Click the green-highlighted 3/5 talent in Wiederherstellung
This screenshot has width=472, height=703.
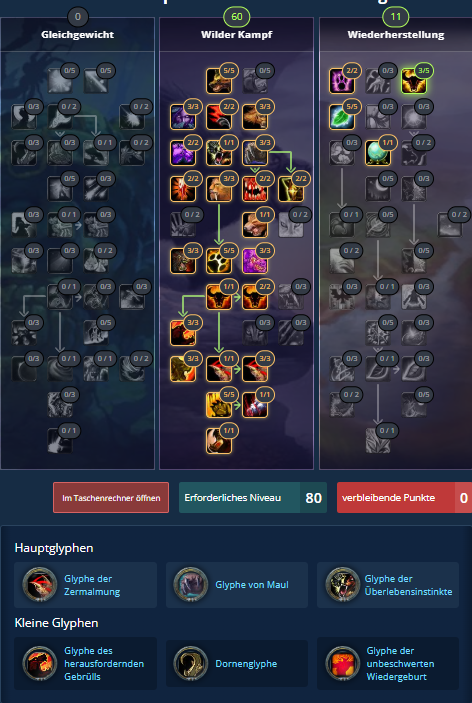tap(414, 81)
